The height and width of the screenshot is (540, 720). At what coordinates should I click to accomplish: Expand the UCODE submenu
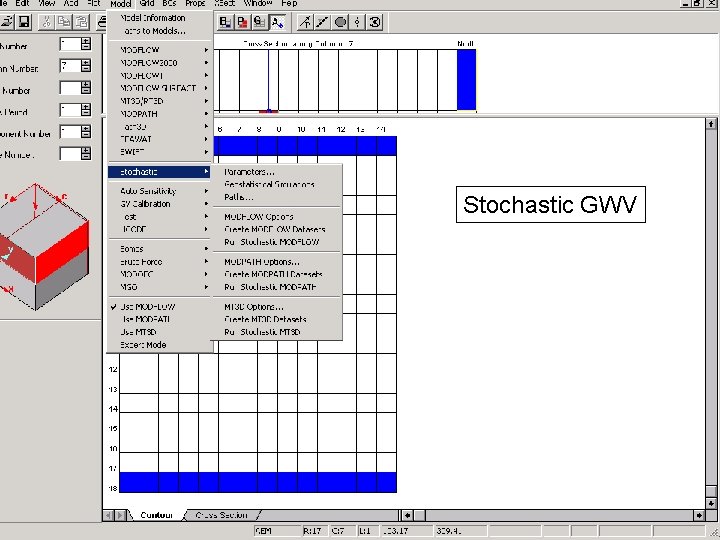160,229
